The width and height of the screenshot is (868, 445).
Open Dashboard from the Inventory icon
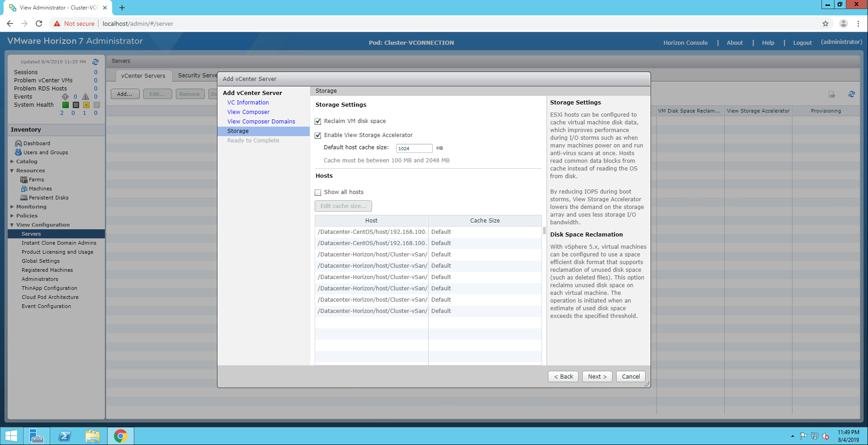point(19,143)
